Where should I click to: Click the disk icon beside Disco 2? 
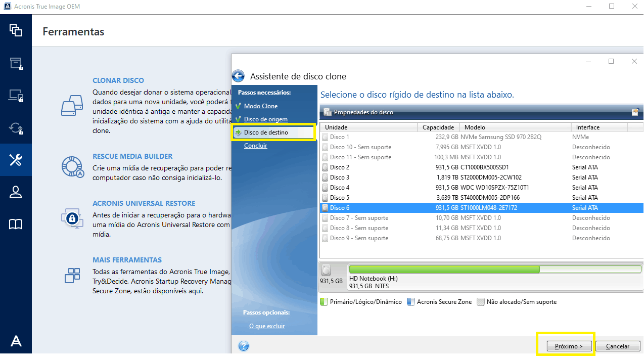[x=326, y=167]
